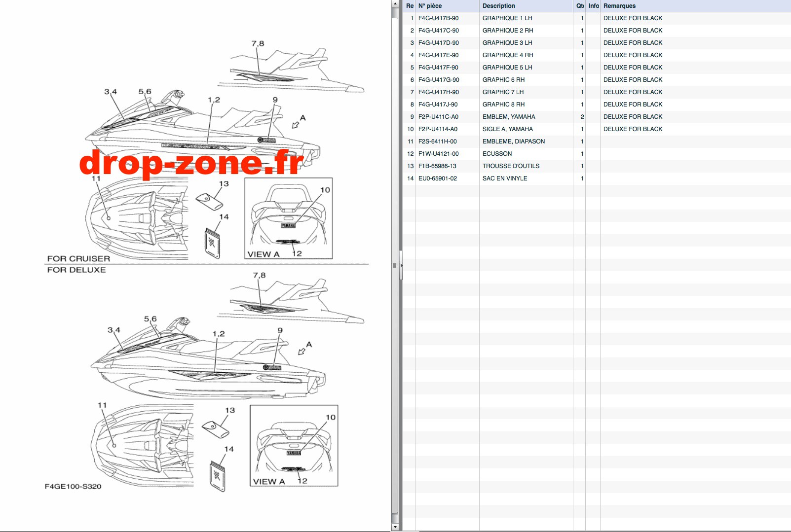Click description SIGLE A, YAMAHA
Screen dimensions: 791x532
pyautogui.click(x=508, y=129)
